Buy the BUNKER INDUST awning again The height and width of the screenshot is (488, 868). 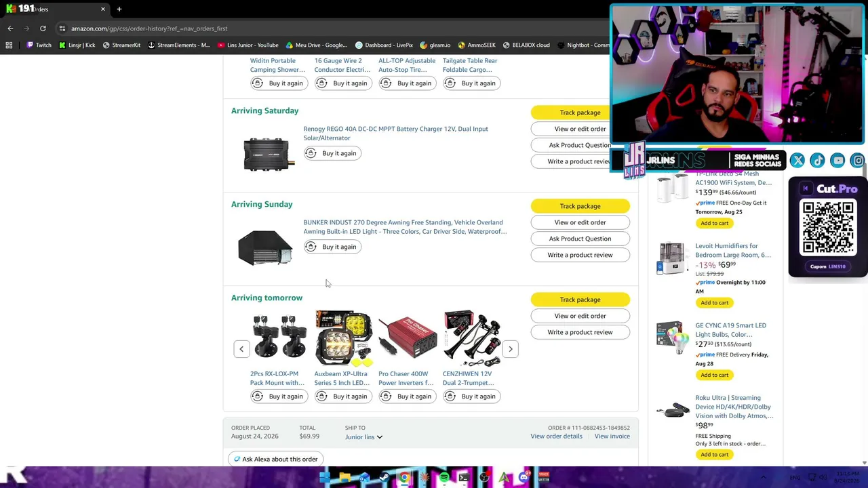pos(331,247)
